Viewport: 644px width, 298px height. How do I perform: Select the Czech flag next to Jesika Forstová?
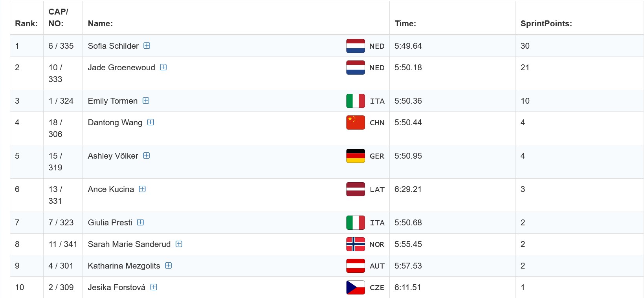[355, 287]
